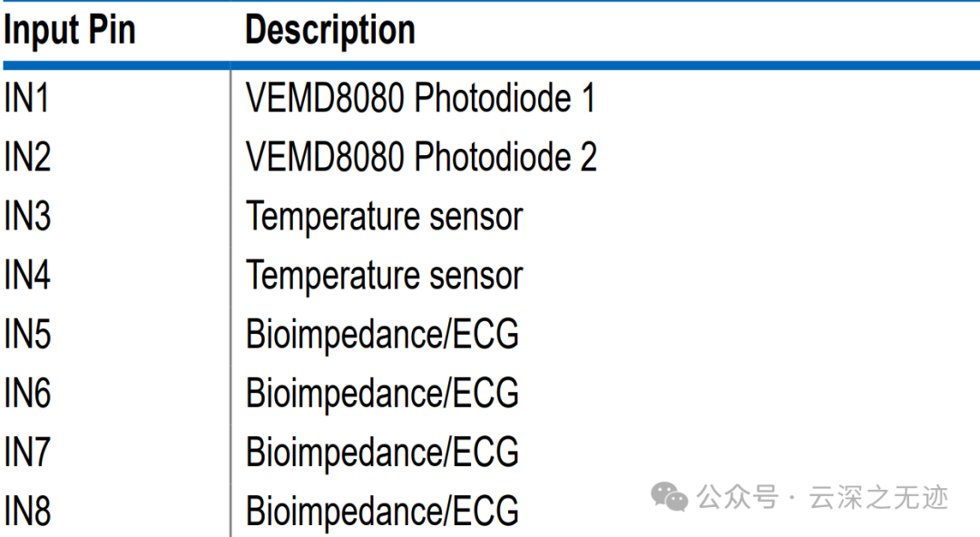Screen dimensions: 980x537
Task: Click the Input Pin column header
Action: click(69, 31)
